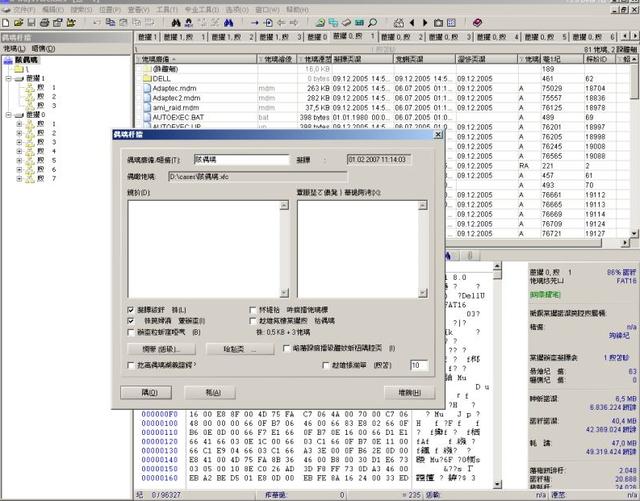Click the case title input field in dialog
The height and width of the screenshot is (501, 640).
click(x=241, y=160)
